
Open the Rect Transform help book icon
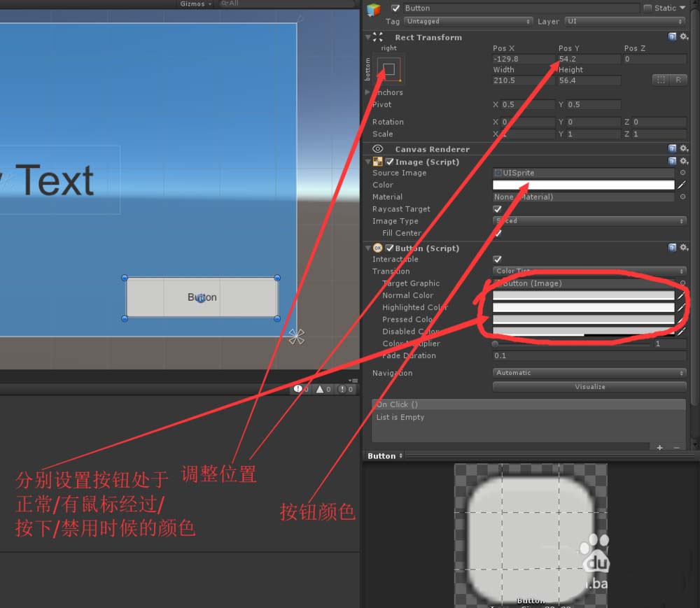tap(672, 36)
